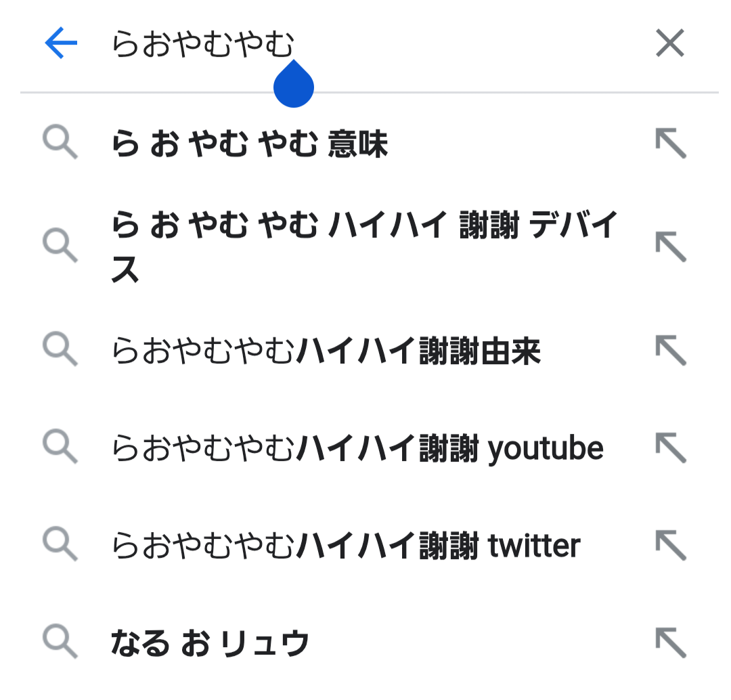Insert 由来 suggestion using its arrow icon

tap(671, 351)
